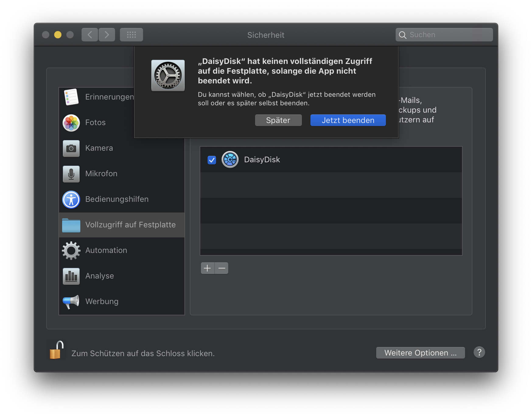This screenshot has height=417, width=532.
Task: Uncheck the DaisyDisk checkbox
Action: tap(212, 160)
